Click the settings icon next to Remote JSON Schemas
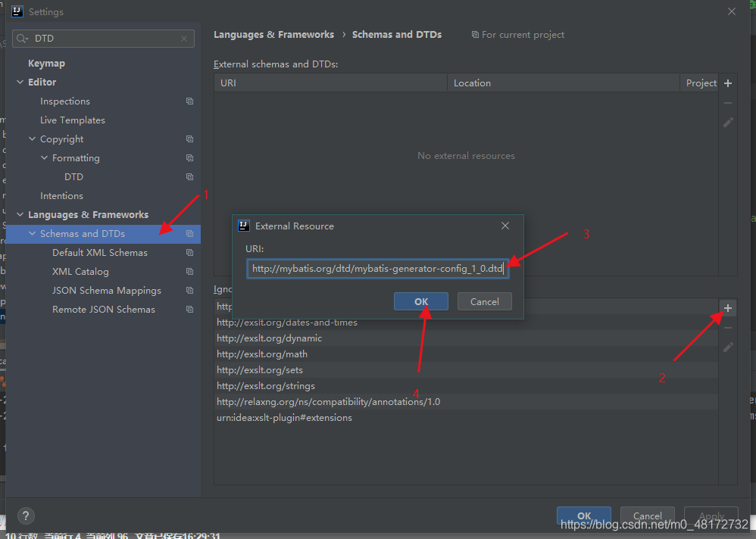The image size is (756, 539). 189,309
